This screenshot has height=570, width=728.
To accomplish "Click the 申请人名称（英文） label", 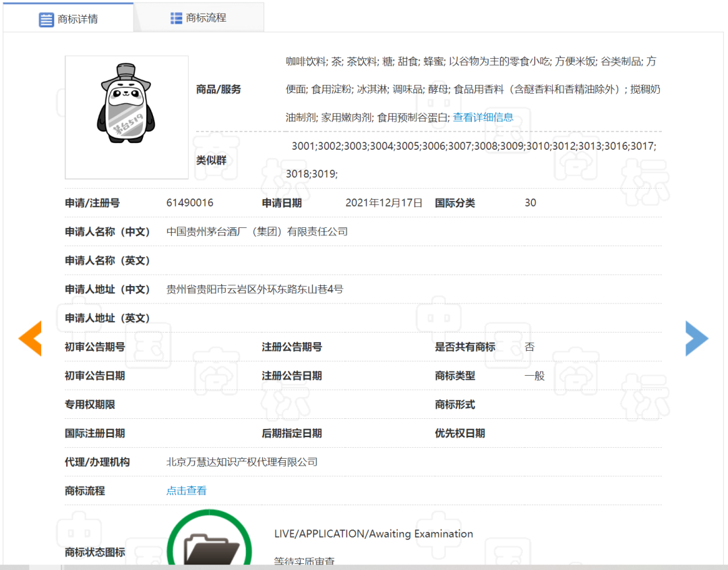I will click(107, 260).
